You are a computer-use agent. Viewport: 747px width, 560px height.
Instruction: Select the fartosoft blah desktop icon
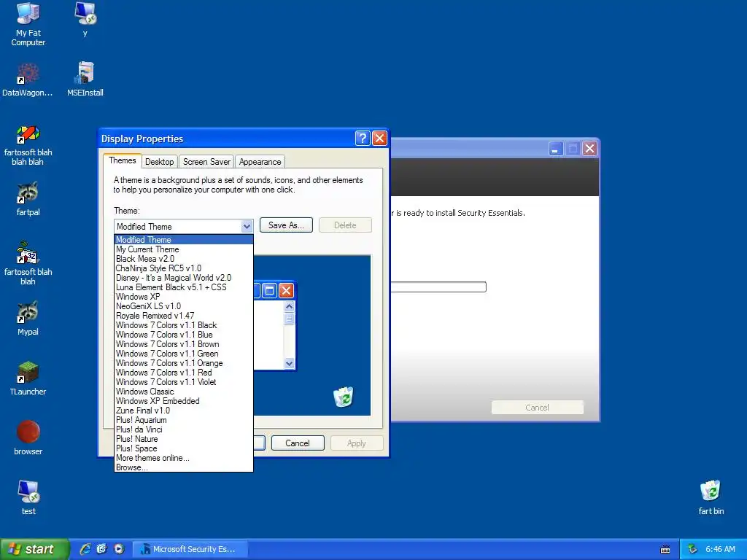click(28, 263)
